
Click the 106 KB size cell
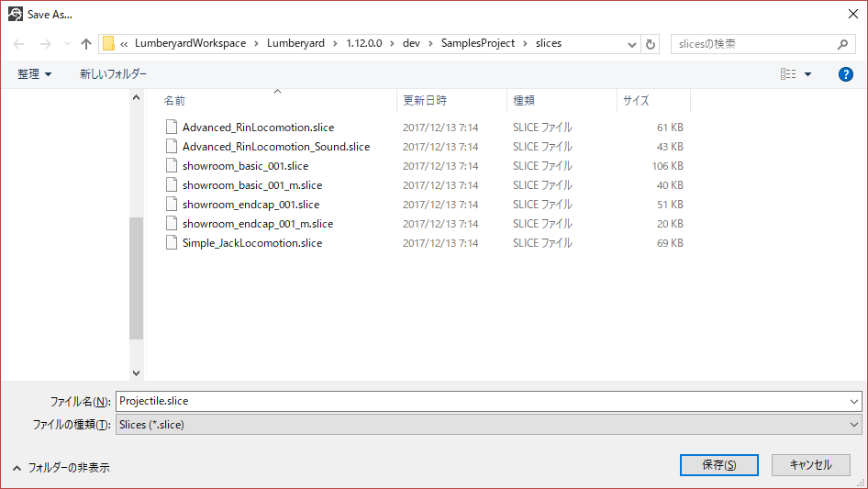click(x=667, y=166)
